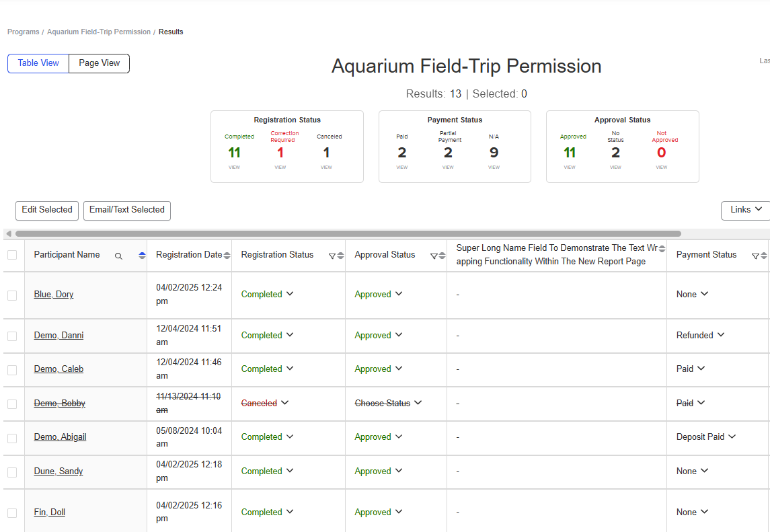Select the Table View tab

38,63
